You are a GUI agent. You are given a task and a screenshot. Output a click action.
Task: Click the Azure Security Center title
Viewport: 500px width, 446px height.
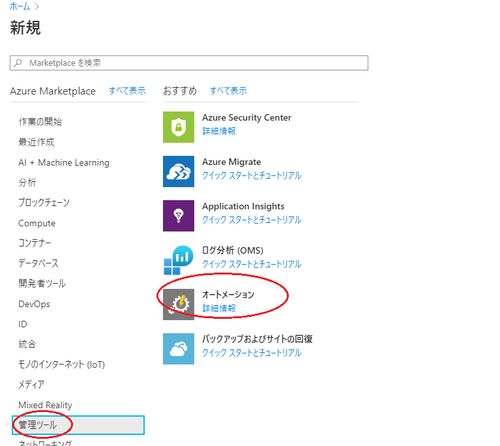pos(247,118)
